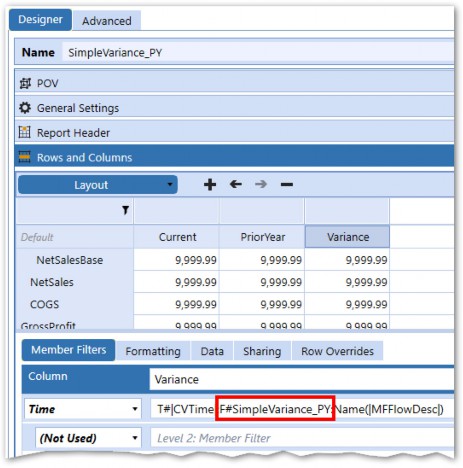Click the Report Header grid icon
This screenshot has width=463, height=468.
[25, 132]
